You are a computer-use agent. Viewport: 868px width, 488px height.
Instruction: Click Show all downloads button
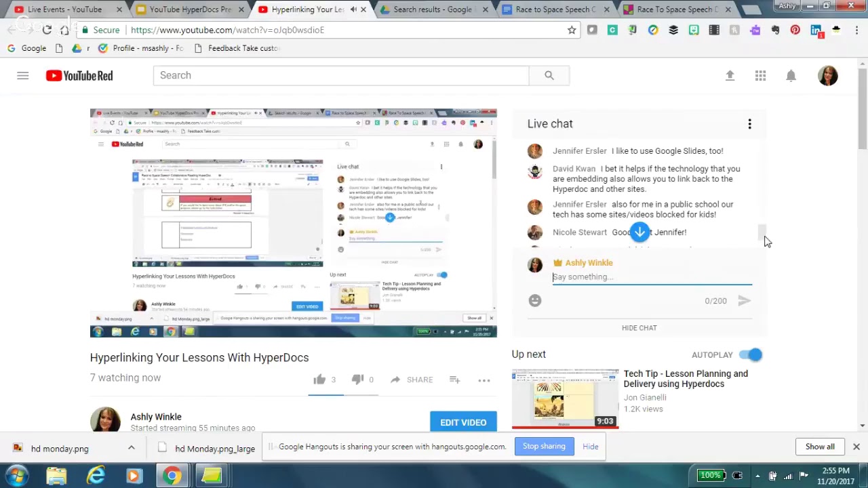pyautogui.click(x=820, y=447)
